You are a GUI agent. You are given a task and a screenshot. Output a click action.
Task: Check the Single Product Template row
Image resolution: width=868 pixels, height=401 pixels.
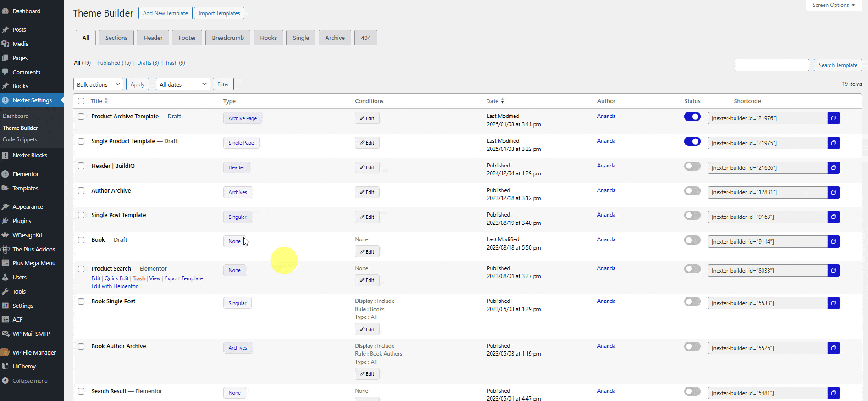[81, 141]
